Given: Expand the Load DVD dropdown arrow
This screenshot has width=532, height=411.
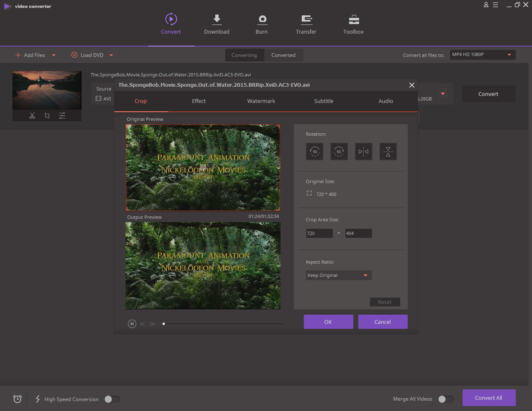Looking at the screenshot, I should pyautogui.click(x=111, y=55).
